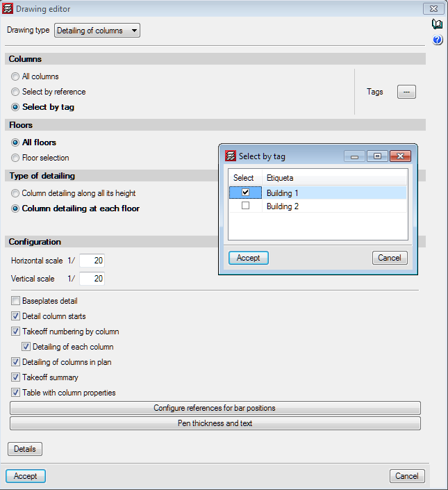Click the Horizontal scale input field
The height and width of the screenshot is (490, 448).
(92, 261)
